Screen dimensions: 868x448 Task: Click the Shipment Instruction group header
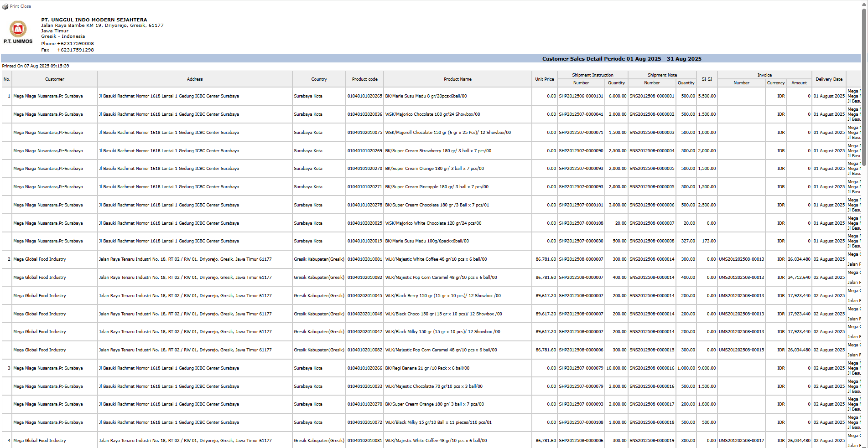pos(593,75)
